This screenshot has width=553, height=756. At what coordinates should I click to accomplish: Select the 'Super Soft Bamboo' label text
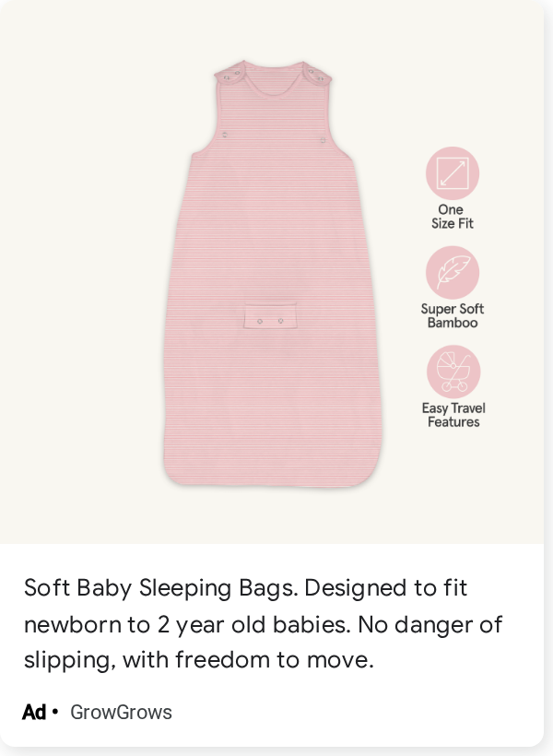[453, 316]
